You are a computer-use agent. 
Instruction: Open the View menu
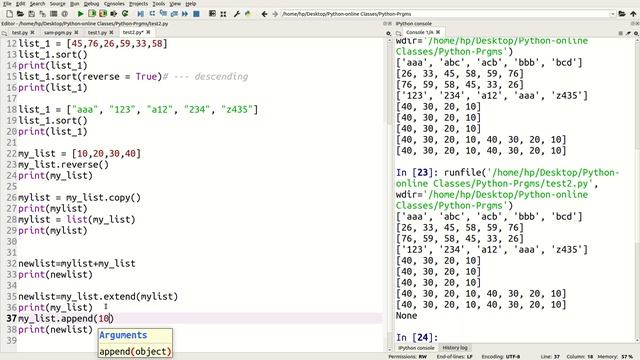click(x=175, y=4)
